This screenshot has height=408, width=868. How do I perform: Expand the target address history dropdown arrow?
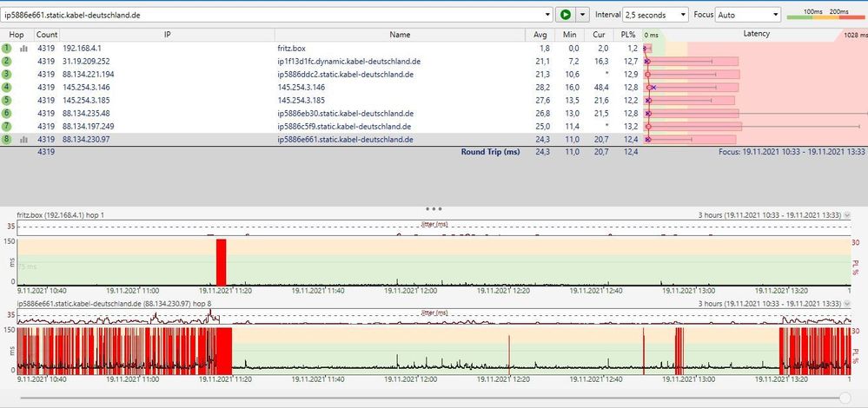[547, 15]
